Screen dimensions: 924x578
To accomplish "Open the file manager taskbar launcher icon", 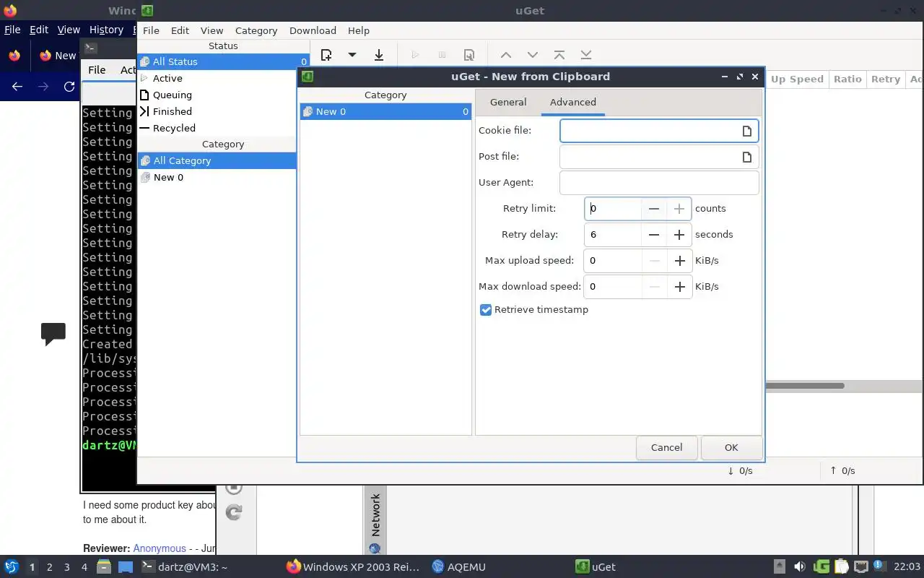I will (x=104, y=566).
